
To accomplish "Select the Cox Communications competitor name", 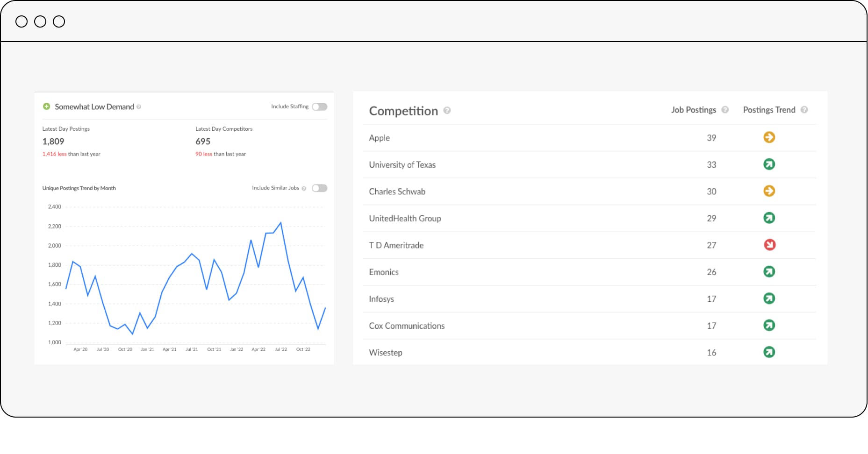I will click(407, 326).
